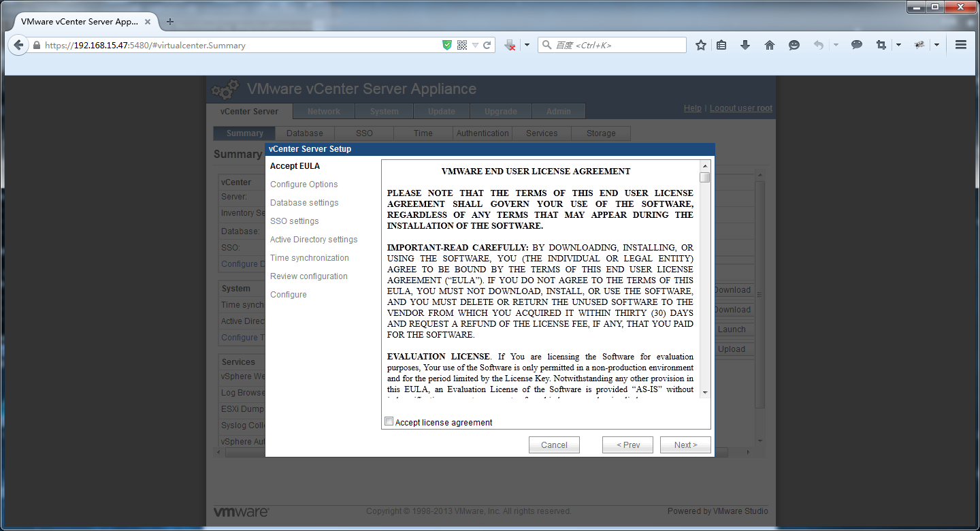Select Review configuration wizard step
980x531 pixels.
tap(309, 276)
